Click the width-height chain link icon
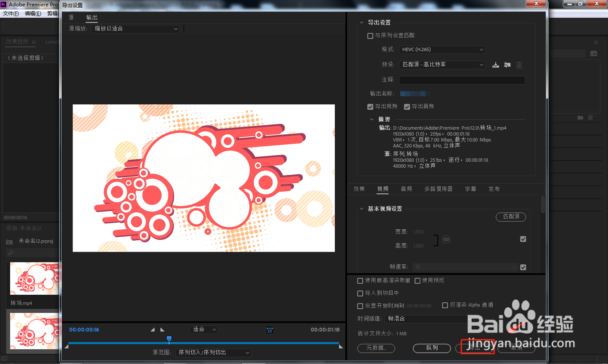The width and height of the screenshot is (608, 364). tap(446, 239)
